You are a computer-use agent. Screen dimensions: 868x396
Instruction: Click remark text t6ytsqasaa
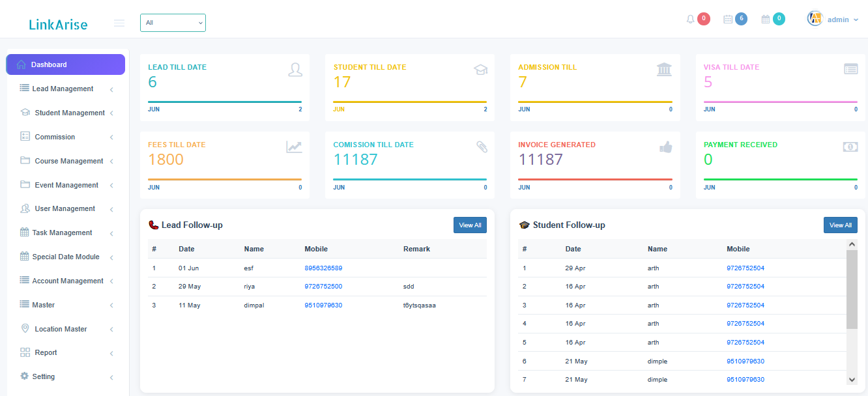pyautogui.click(x=420, y=305)
